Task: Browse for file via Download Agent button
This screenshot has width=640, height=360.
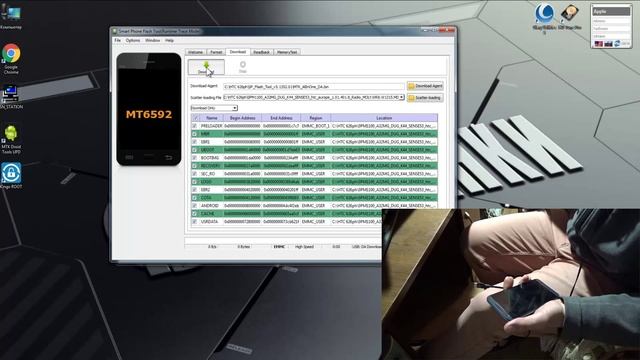Action: coord(425,86)
